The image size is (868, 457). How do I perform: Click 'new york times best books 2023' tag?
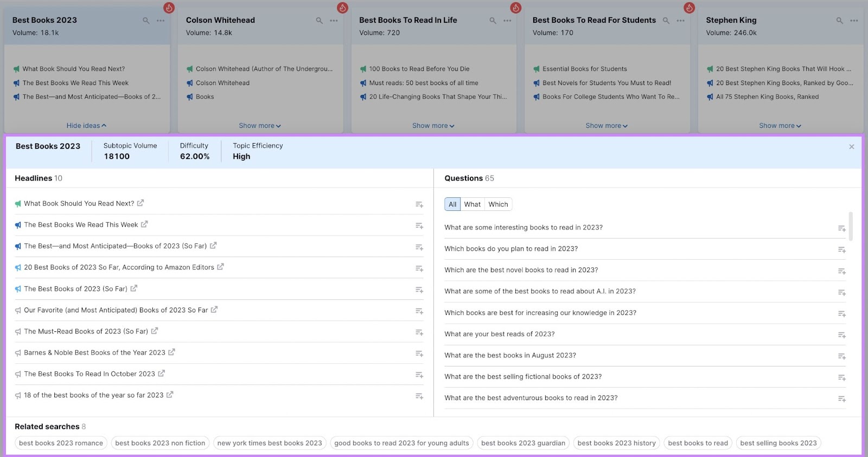[x=270, y=443]
